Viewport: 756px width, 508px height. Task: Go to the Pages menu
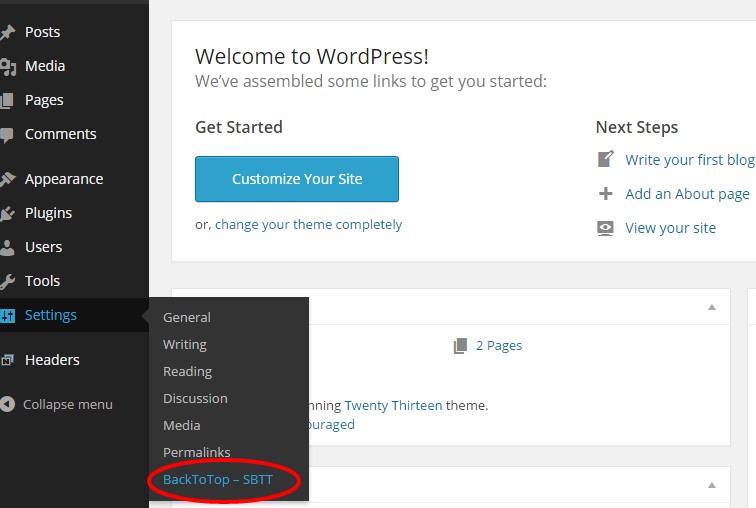coord(44,100)
